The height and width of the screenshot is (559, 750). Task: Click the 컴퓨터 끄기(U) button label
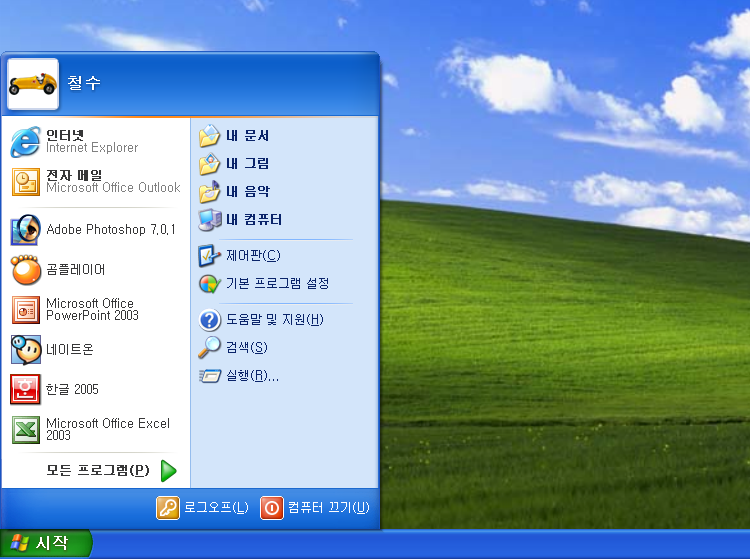pyautogui.click(x=329, y=508)
